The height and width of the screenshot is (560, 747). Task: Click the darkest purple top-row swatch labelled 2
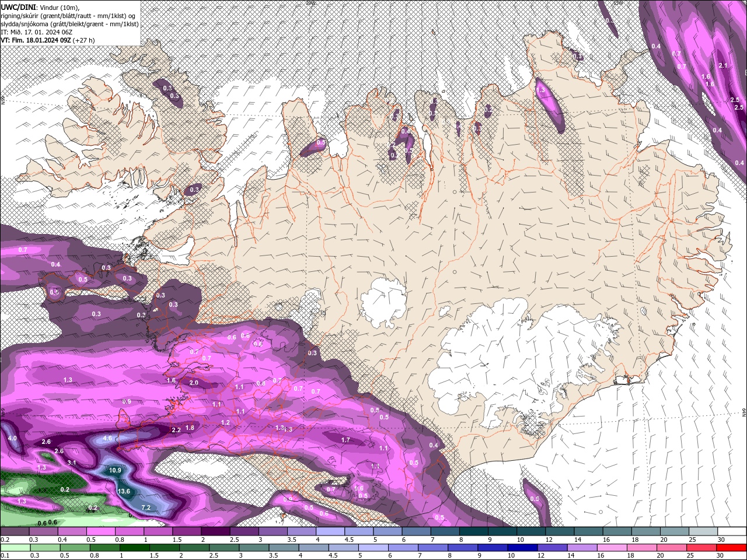click(x=215, y=531)
